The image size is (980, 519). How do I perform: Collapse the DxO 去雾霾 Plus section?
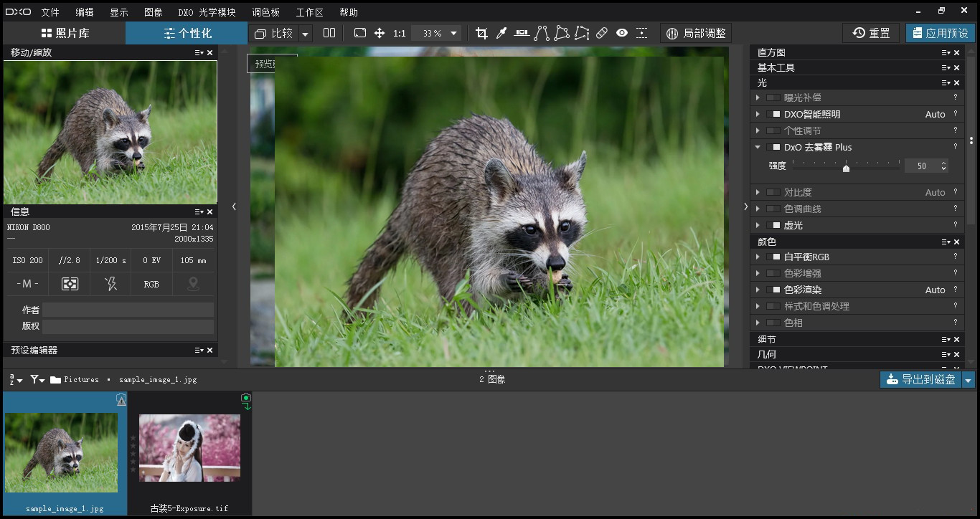(758, 147)
